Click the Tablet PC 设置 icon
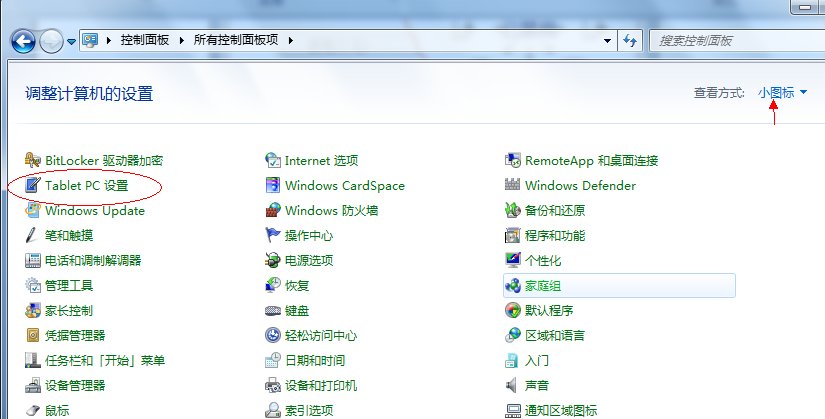Image resolution: width=825 pixels, height=419 pixels. tap(33, 185)
